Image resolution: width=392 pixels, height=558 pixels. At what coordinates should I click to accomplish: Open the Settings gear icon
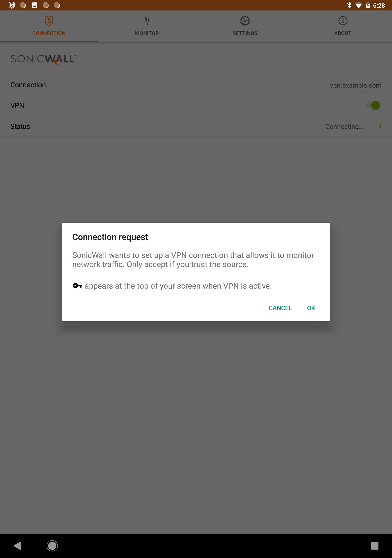[x=245, y=21]
